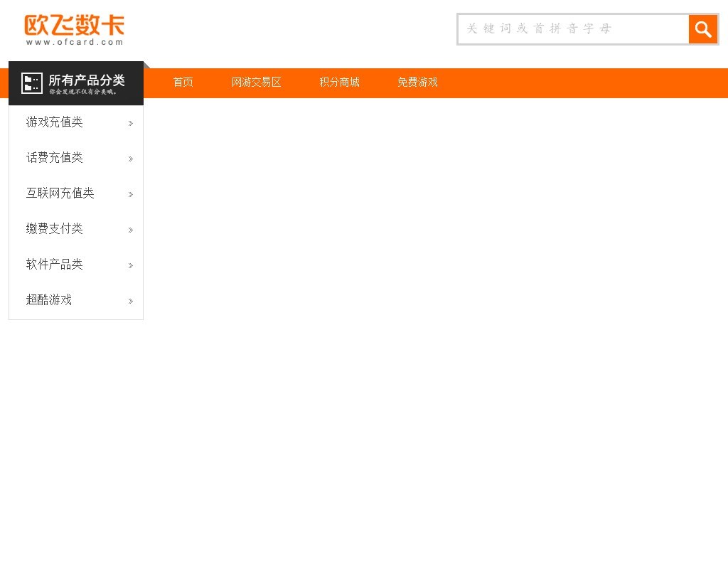Select 免费游戏 in the orange nav bar

(417, 83)
